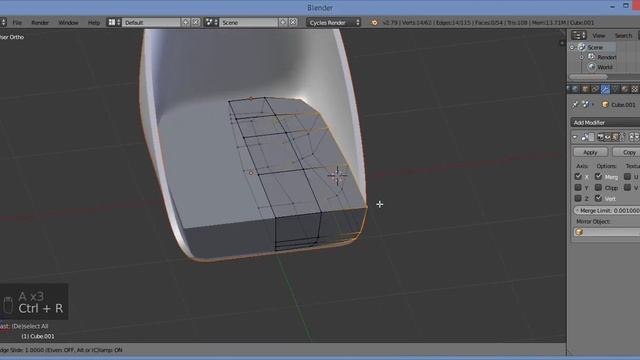This screenshot has height=360, width=640.
Task: Adjust the Merge Limit value field
Action: (x=607, y=210)
